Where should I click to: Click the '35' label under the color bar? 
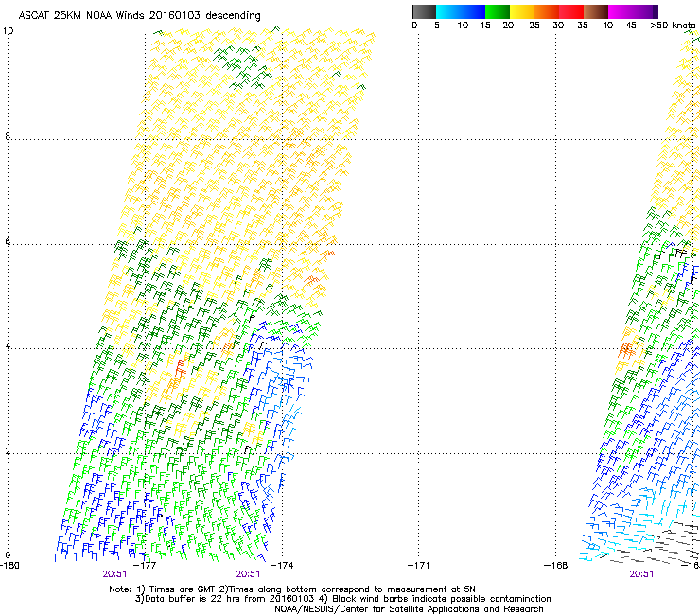click(583, 26)
